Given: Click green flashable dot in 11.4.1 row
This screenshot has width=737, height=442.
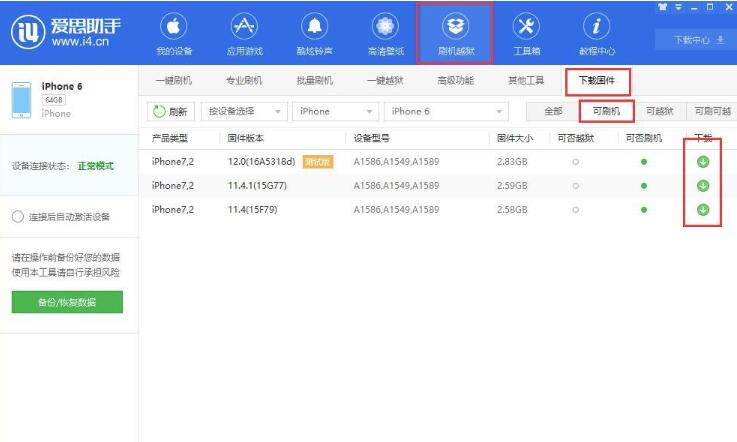Looking at the screenshot, I should (x=644, y=186).
